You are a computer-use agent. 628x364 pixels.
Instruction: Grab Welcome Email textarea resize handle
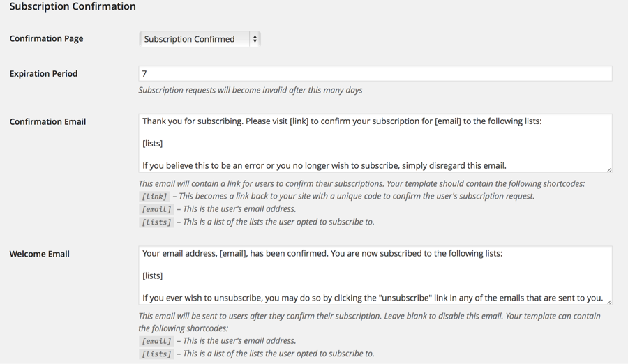pos(609,302)
